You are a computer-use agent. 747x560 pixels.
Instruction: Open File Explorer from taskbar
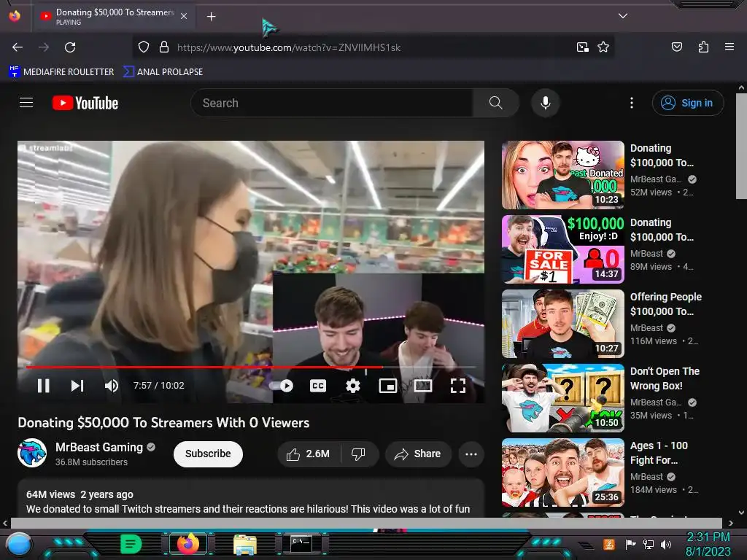245,545
